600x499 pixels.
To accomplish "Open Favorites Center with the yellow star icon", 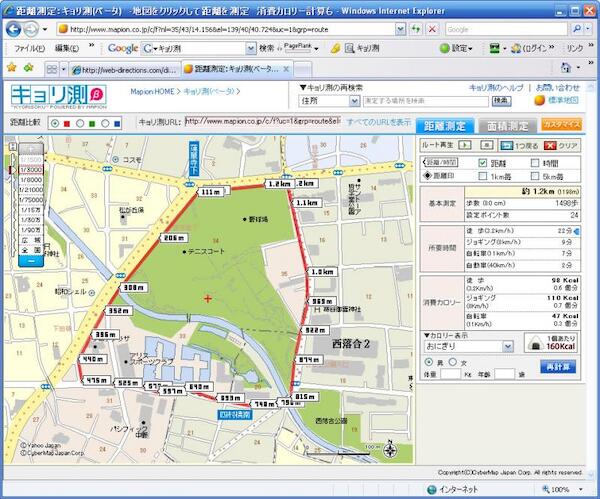I will click(12, 68).
